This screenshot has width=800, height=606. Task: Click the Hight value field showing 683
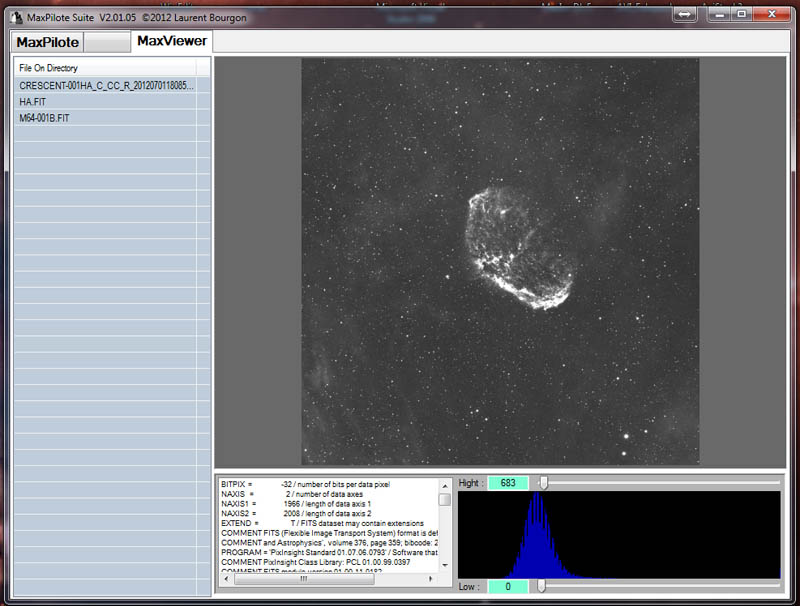508,483
